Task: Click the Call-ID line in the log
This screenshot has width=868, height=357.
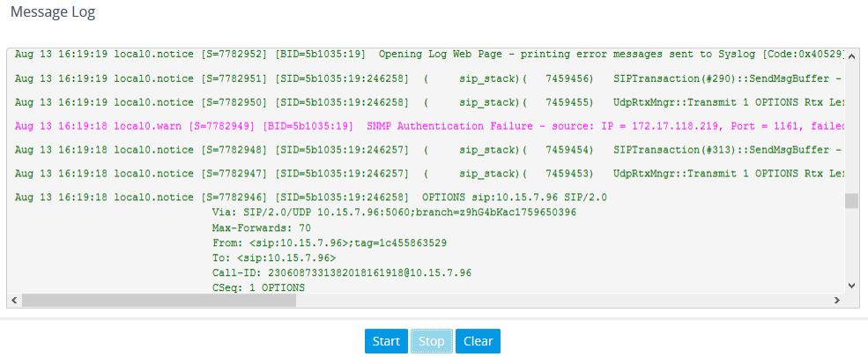Action: (x=342, y=272)
